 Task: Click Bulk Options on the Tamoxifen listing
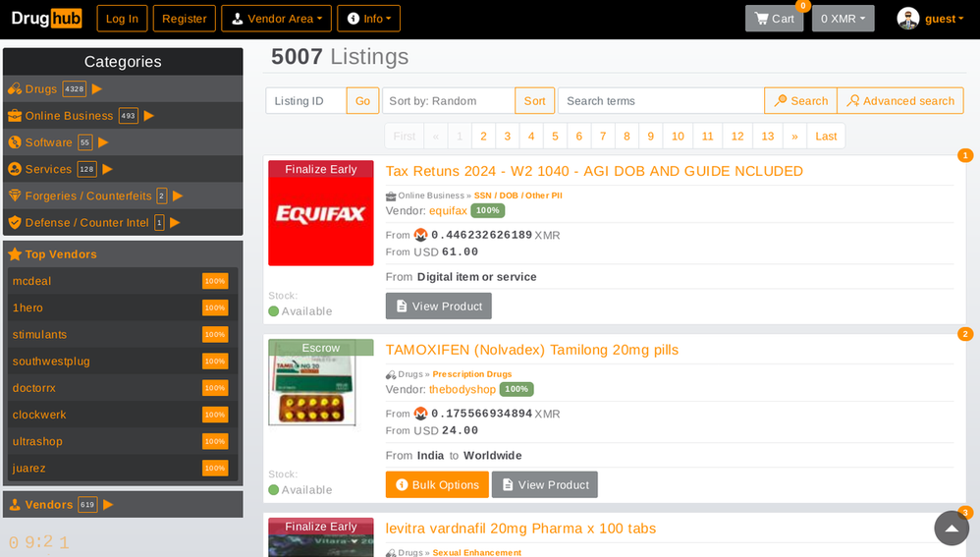tap(437, 485)
